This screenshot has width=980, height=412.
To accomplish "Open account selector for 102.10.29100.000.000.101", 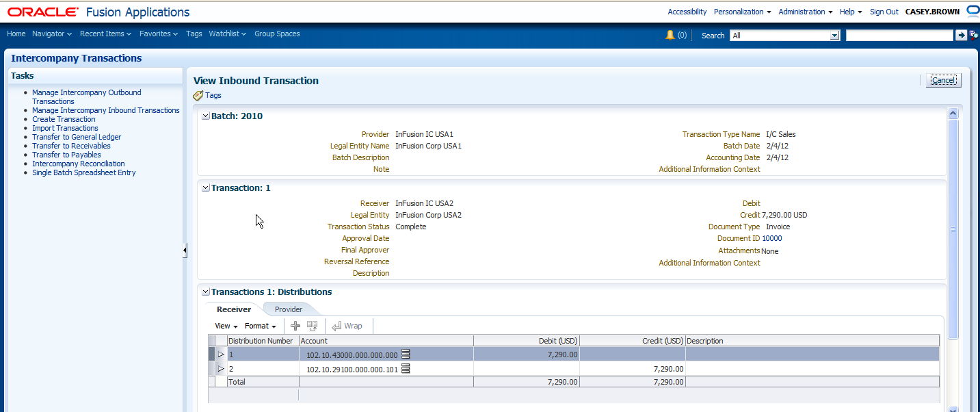I will 405,369.
